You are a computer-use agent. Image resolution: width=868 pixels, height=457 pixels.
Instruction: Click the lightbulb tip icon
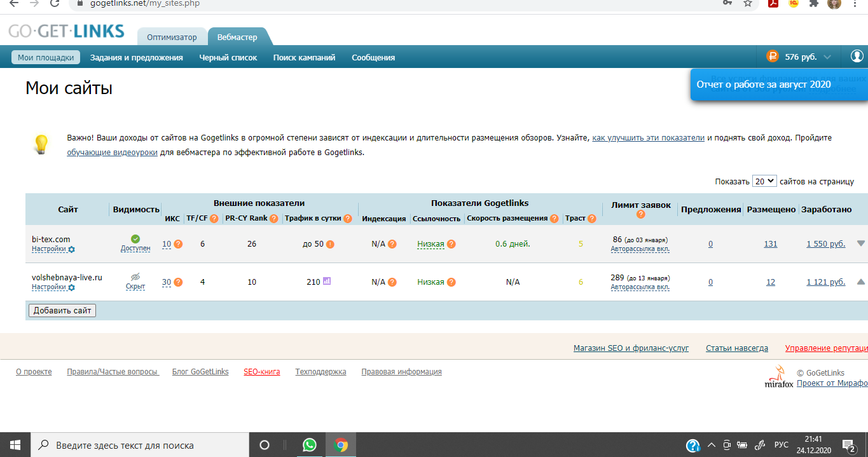41,144
